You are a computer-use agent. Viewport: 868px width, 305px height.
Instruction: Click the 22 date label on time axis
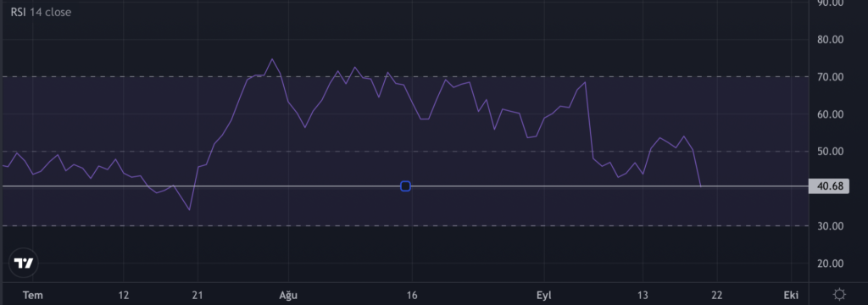pos(715,295)
